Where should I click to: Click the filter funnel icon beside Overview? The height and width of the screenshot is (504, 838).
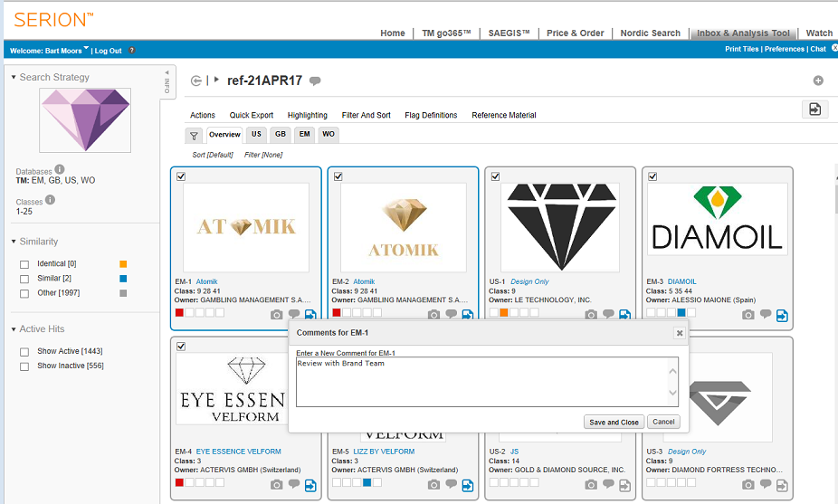pyautogui.click(x=194, y=136)
